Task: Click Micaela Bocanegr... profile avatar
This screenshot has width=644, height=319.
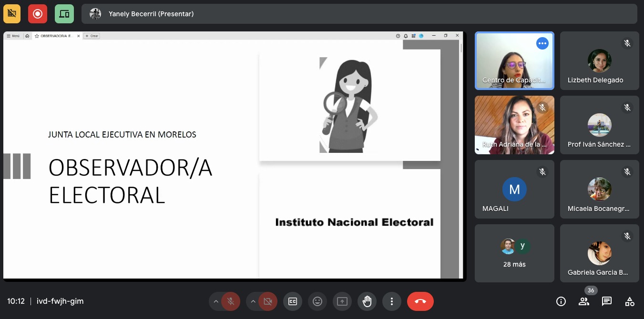Action: click(600, 189)
